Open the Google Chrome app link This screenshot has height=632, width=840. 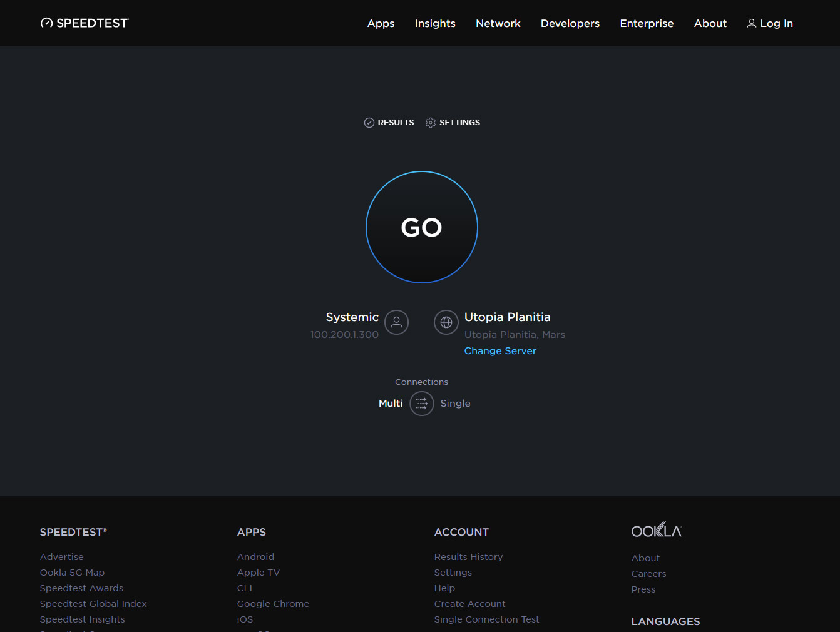[x=273, y=604]
